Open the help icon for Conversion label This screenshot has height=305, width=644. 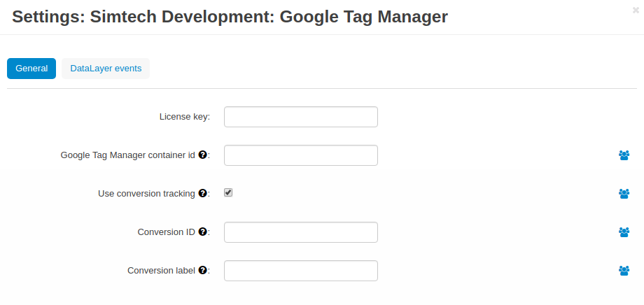[x=202, y=270]
